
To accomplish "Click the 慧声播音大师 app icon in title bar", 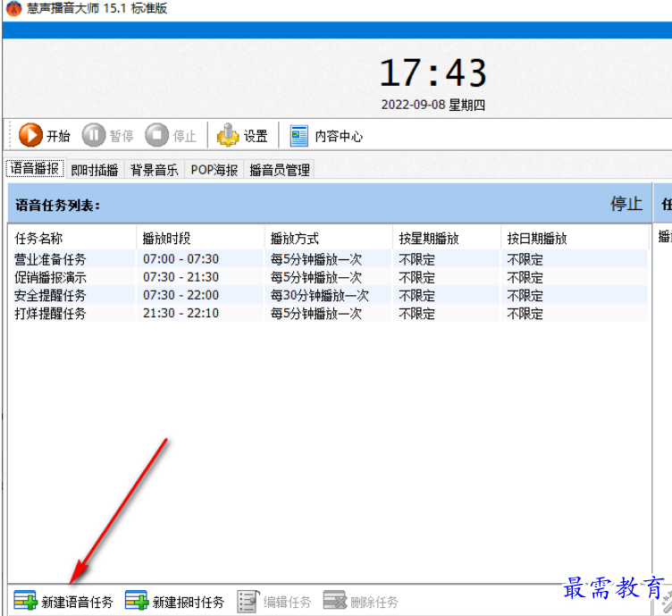I will point(13,8).
